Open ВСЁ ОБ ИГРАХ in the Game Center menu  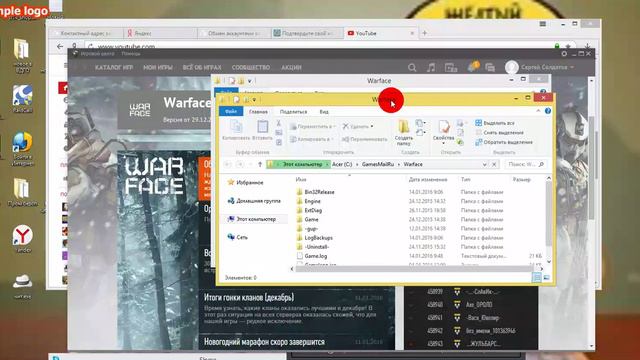coord(202,67)
